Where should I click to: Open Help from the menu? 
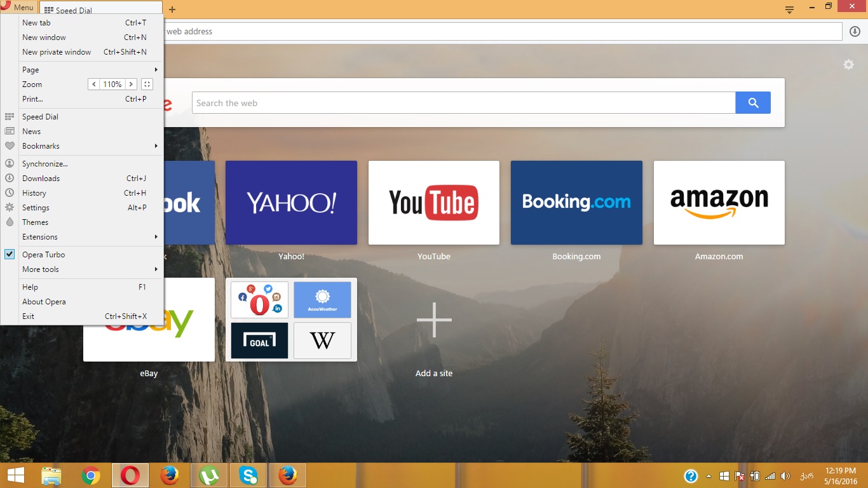pyautogui.click(x=83, y=287)
